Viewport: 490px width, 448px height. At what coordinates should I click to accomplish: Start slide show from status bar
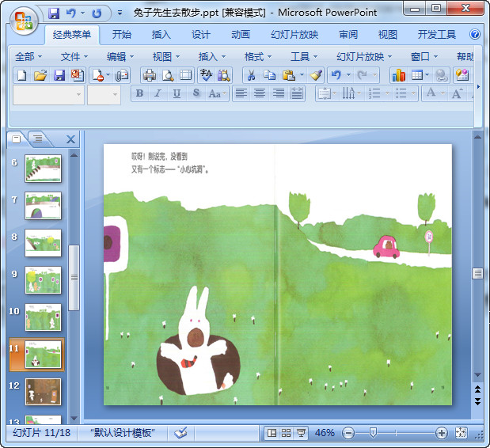301,433
